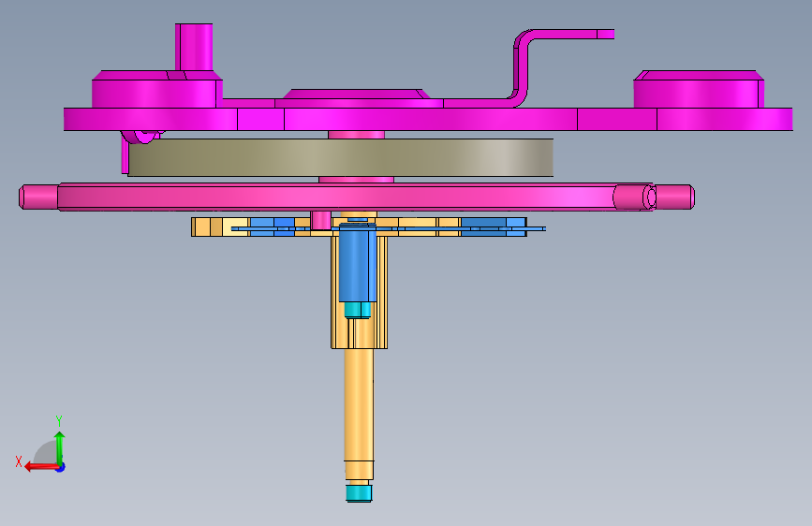Select the blue vertical cylinder sleeve
Screen dimensions: 812x526
[358, 262]
